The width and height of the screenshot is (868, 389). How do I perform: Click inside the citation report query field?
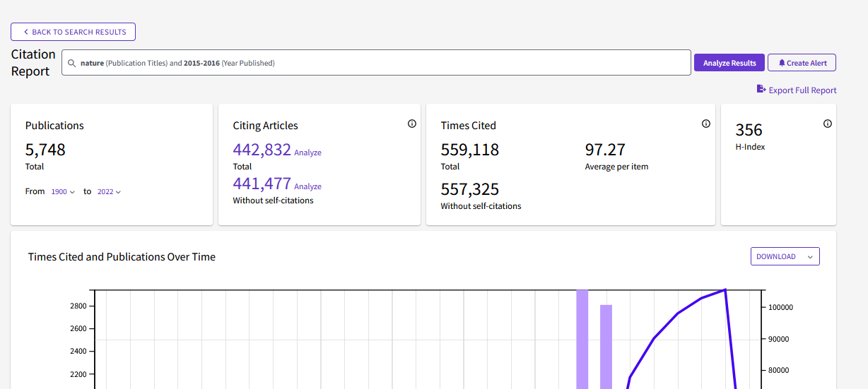point(424,63)
